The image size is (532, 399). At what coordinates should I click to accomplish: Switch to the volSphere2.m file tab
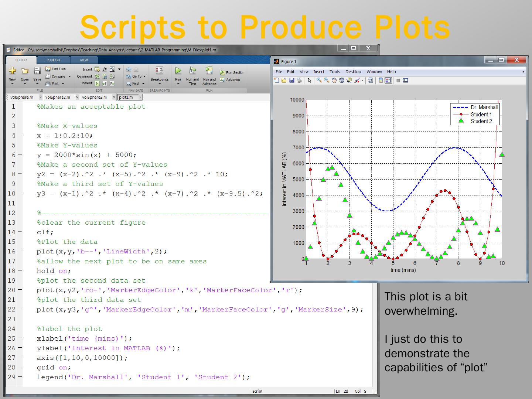(58, 97)
